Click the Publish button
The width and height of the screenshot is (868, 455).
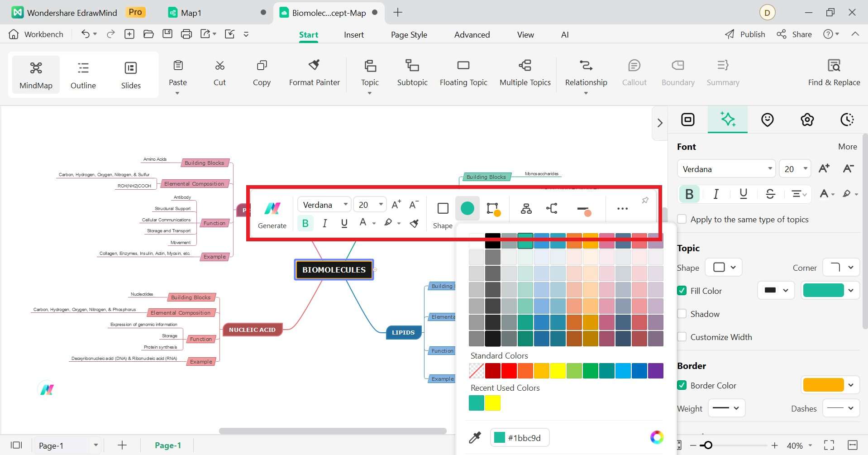(745, 34)
